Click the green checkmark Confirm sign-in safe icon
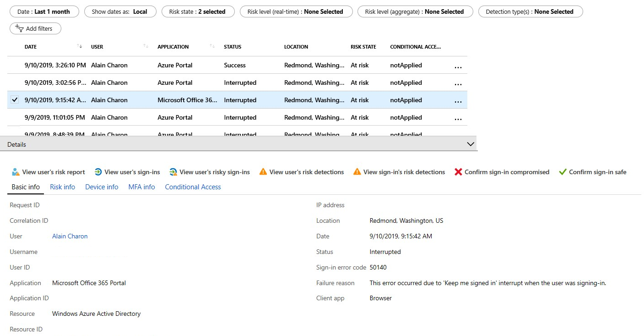 tap(563, 172)
